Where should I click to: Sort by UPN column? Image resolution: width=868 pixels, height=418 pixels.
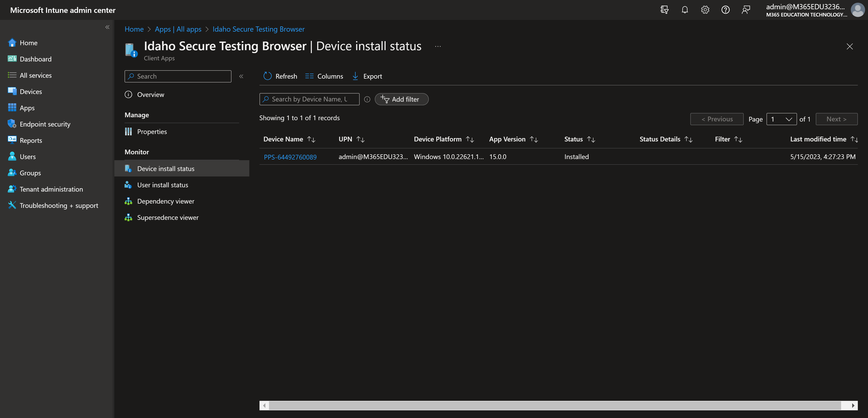coord(352,139)
